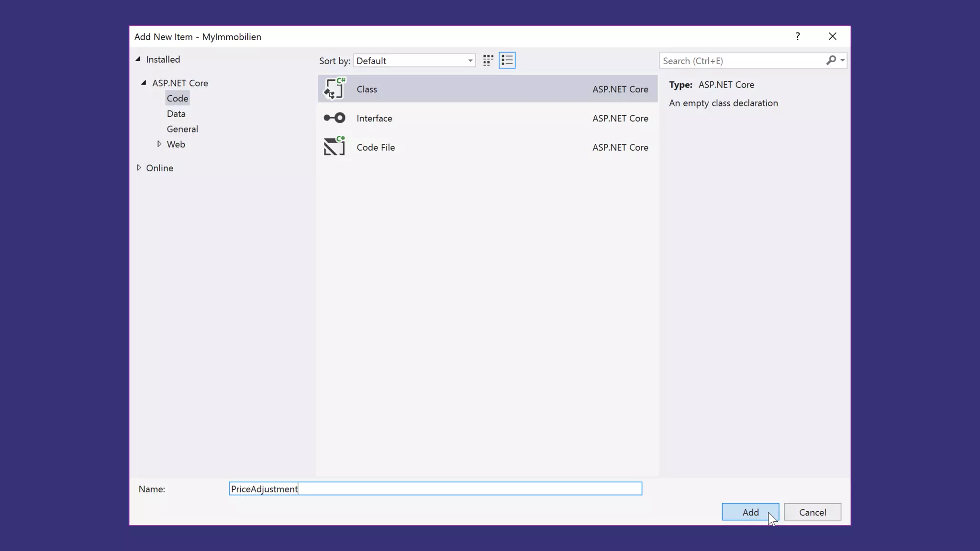The width and height of the screenshot is (980, 551).
Task: Click the search magnifier icon
Action: [x=831, y=60]
